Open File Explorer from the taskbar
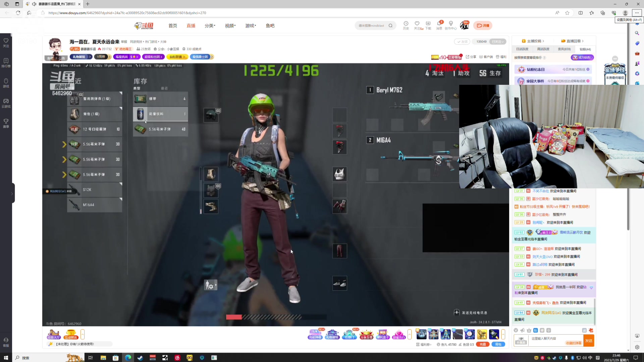 103,358
